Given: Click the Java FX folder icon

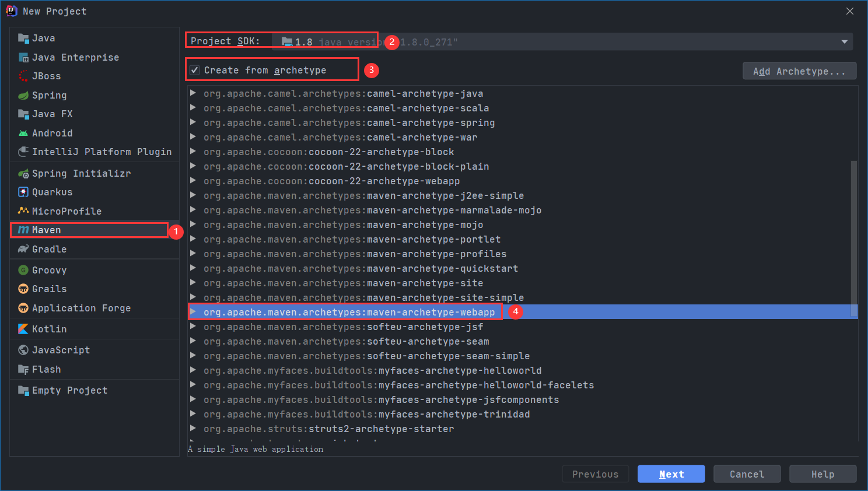Looking at the screenshot, I should (23, 114).
